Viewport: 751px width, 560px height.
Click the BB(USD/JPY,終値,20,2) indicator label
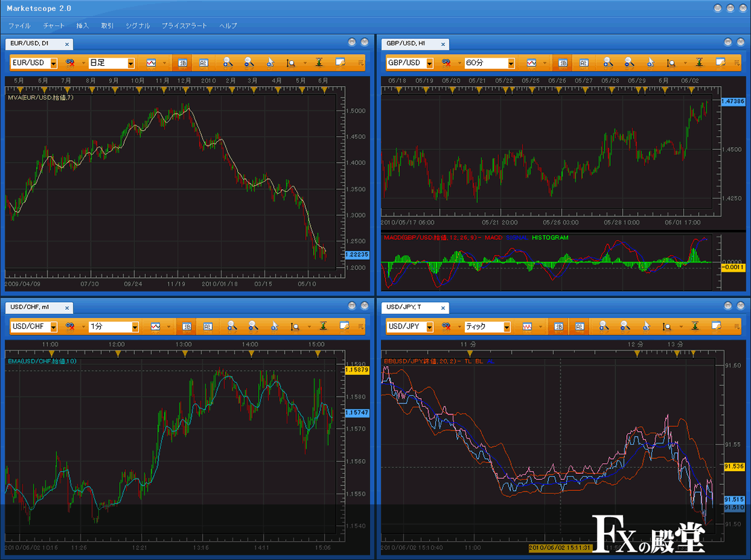click(x=421, y=361)
